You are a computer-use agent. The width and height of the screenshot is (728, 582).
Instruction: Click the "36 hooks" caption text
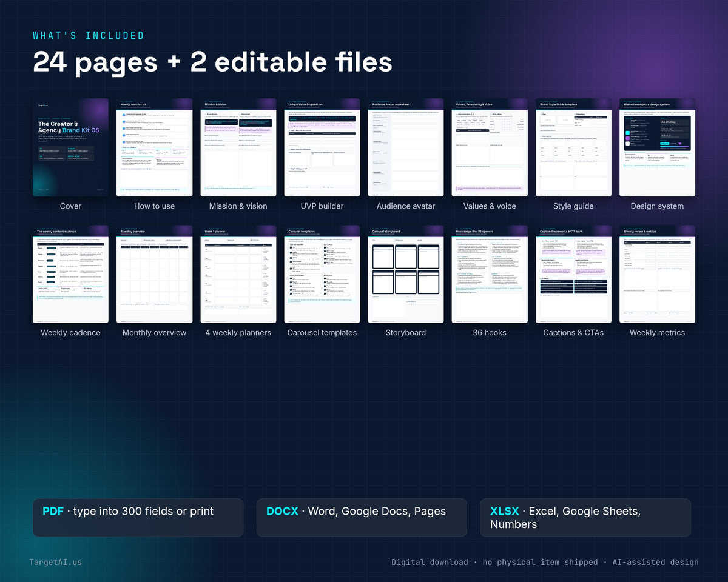pos(490,333)
